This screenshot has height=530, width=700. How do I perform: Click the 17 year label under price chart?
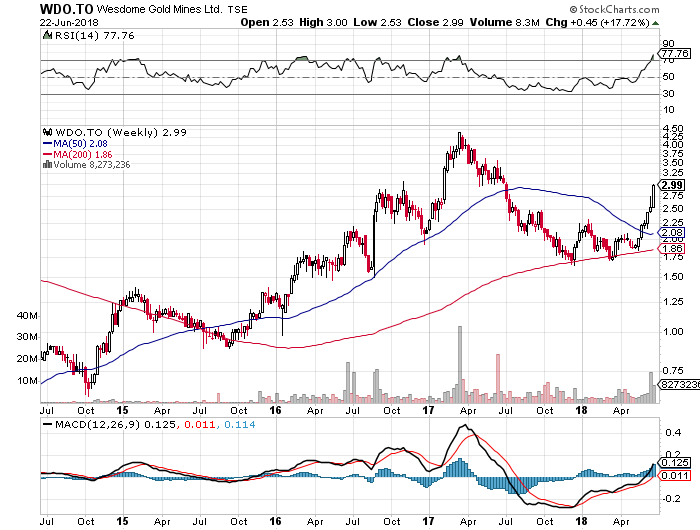[x=428, y=410]
